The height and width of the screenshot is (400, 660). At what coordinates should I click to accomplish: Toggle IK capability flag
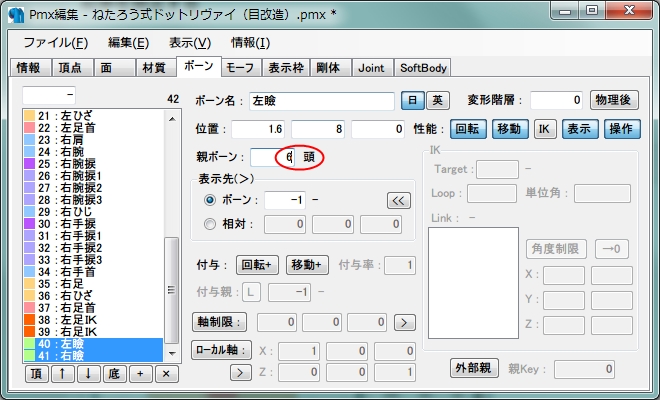click(545, 129)
